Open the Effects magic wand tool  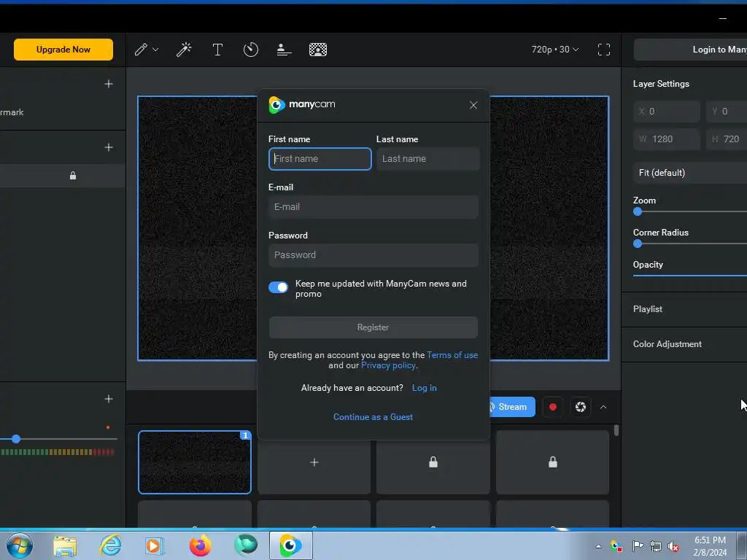[184, 50]
